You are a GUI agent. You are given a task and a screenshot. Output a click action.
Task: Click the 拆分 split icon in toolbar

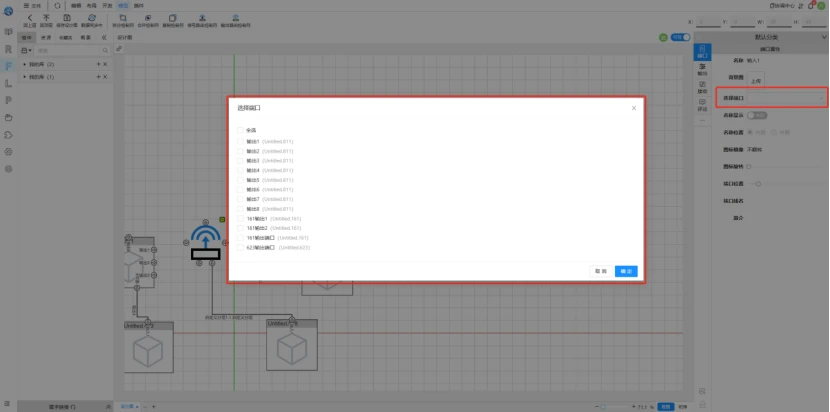pos(123,18)
